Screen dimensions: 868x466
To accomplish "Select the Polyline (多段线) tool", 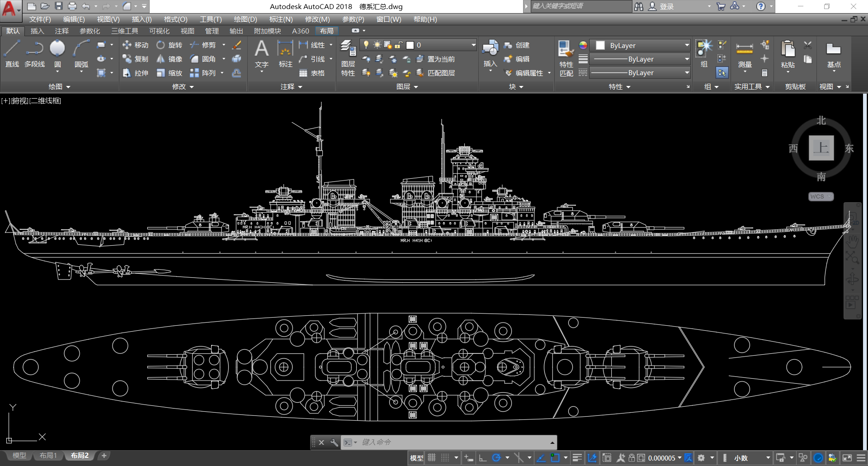I will pos(34,54).
